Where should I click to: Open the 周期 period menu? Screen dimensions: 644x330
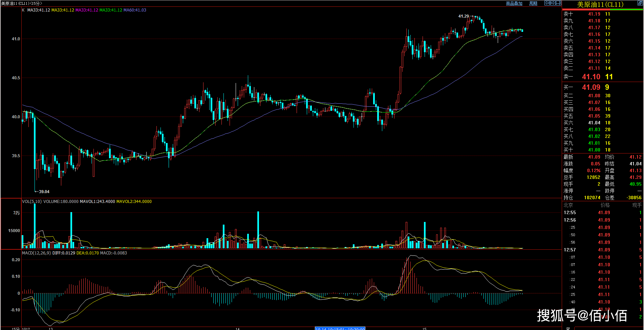[533, 3]
